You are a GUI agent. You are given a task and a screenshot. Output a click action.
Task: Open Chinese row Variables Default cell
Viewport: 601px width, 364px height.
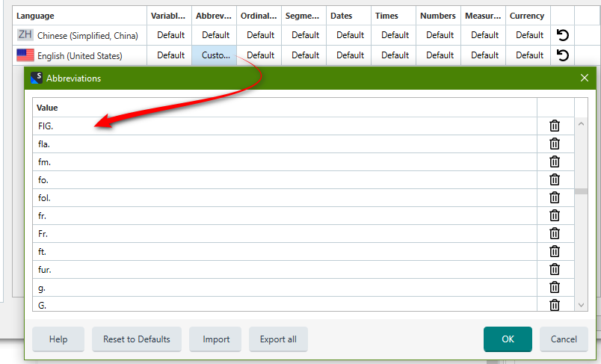(170, 35)
